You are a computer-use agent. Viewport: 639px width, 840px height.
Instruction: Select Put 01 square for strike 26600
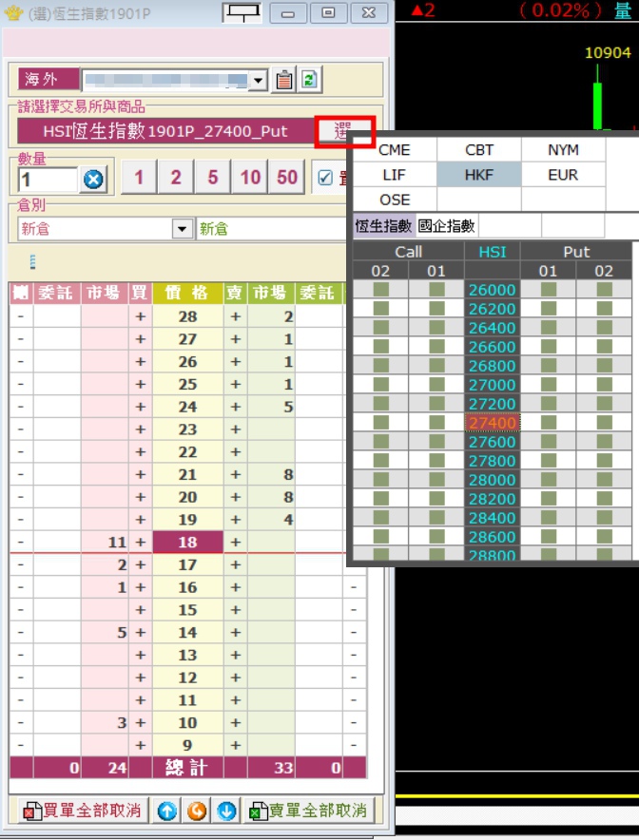coord(549,347)
